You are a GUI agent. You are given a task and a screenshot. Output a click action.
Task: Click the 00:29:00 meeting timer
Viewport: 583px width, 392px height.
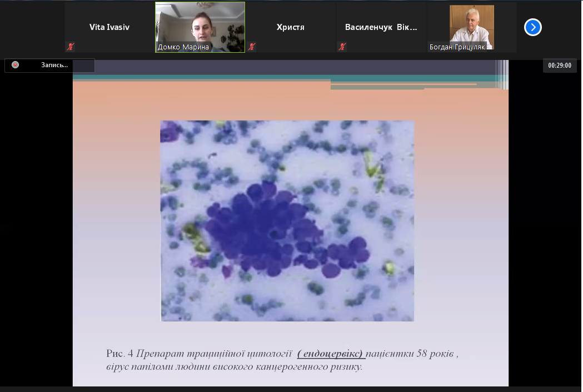click(x=560, y=65)
